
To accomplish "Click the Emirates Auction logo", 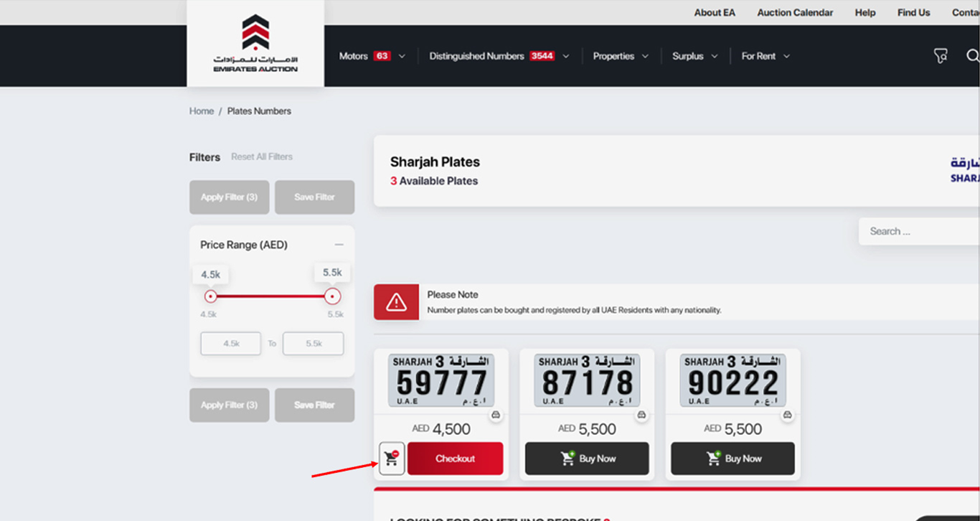I will point(255,43).
